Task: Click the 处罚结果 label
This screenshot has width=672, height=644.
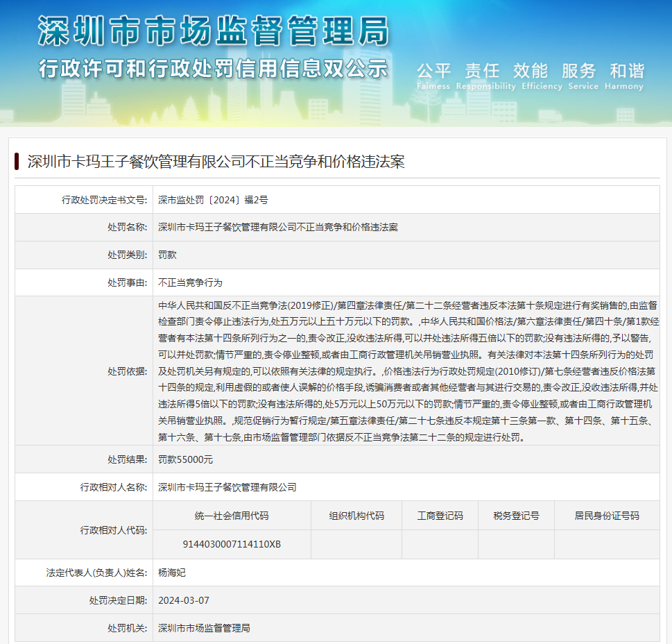Action: (x=128, y=459)
